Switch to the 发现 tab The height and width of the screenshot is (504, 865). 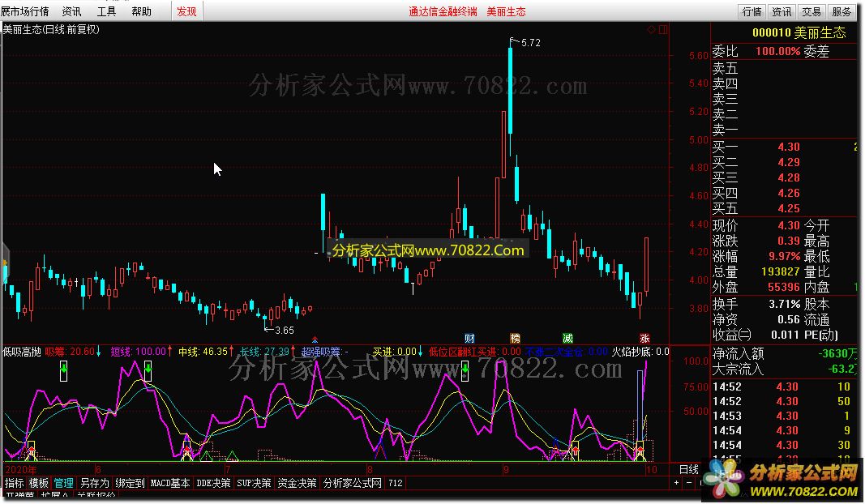click(x=186, y=11)
